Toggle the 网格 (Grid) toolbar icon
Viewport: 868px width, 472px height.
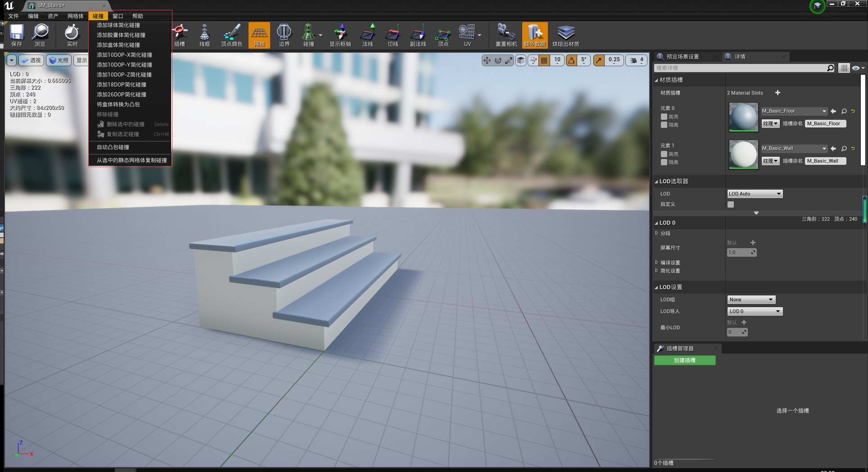tap(259, 35)
